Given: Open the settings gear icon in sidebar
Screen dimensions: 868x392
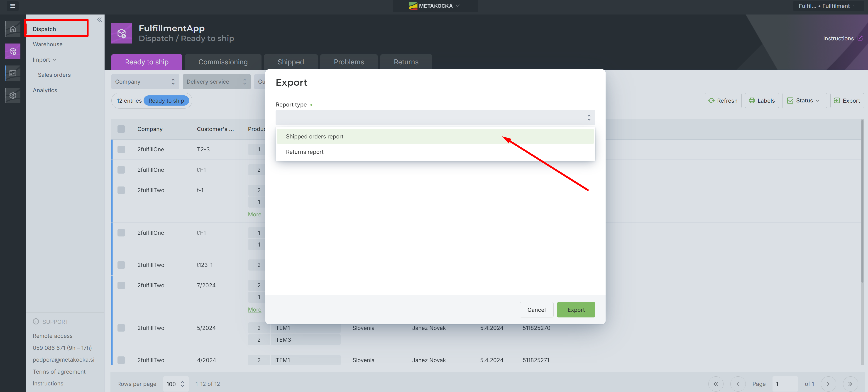Looking at the screenshot, I should click(x=13, y=95).
